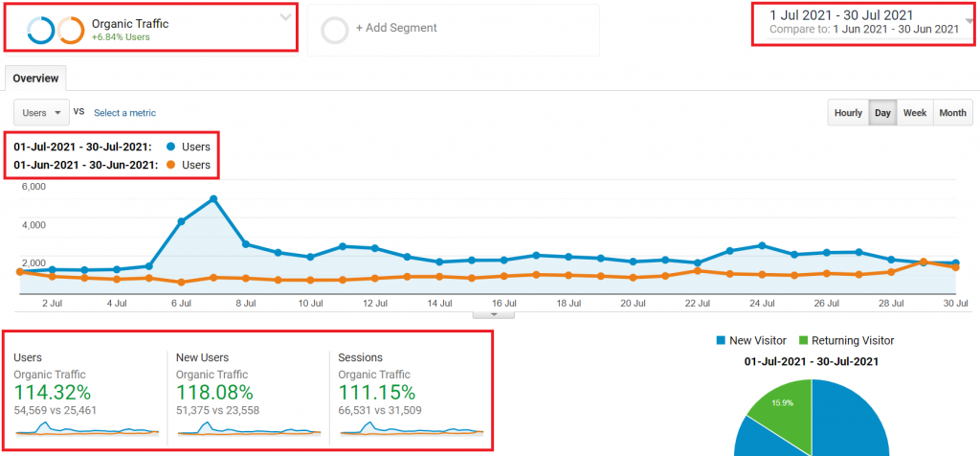Click the orange Users legend dot
Image resolution: width=980 pixels, height=456 pixels.
pyautogui.click(x=171, y=166)
